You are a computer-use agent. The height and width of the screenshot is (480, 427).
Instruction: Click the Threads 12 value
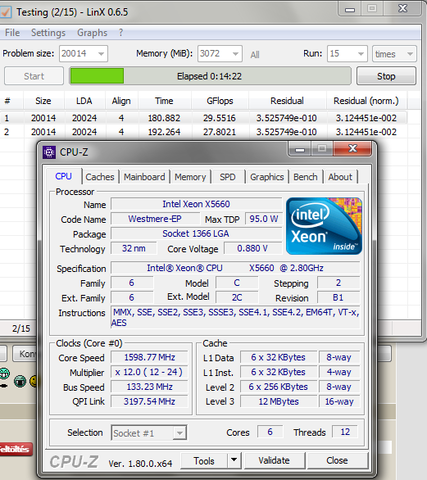(345, 432)
